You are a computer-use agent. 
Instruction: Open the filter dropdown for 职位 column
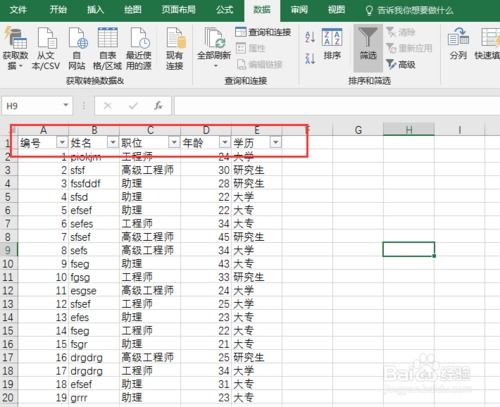pyautogui.click(x=174, y=142)
